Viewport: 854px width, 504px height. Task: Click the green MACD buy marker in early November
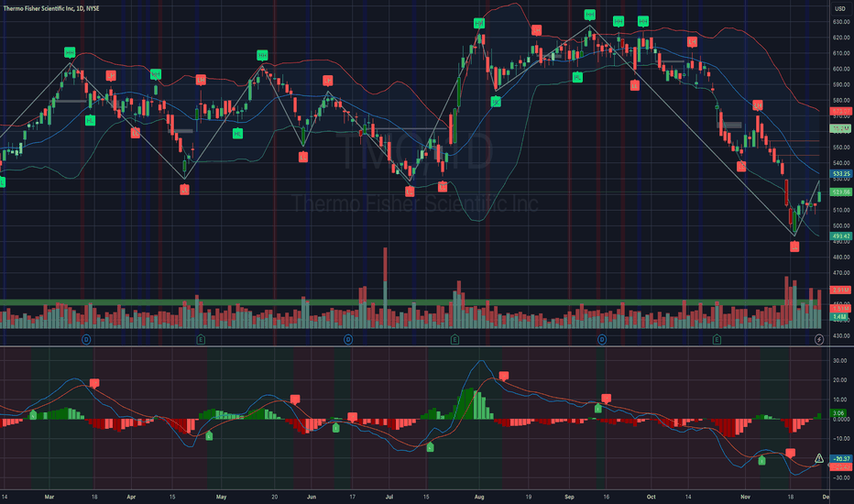click(762, 461)
